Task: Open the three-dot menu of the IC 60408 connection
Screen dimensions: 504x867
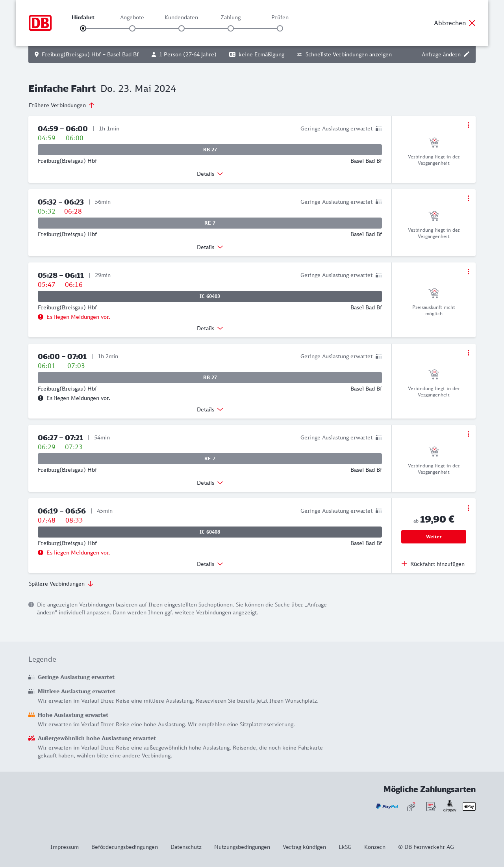Action: [x=468, y=508]
